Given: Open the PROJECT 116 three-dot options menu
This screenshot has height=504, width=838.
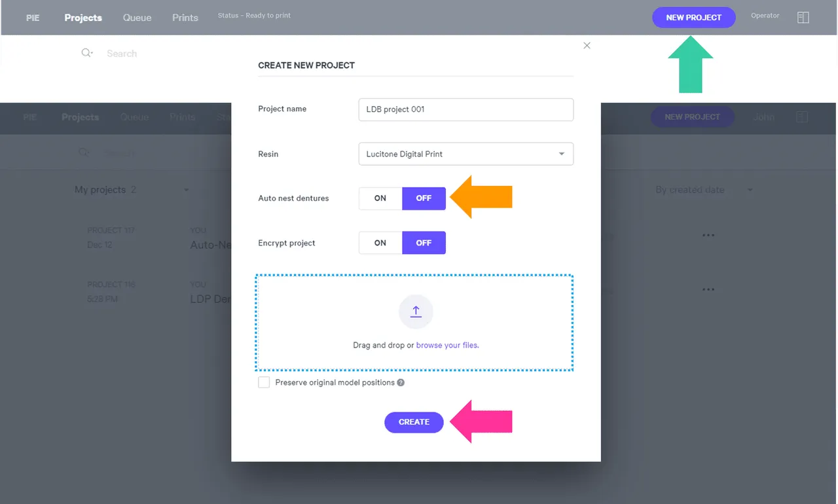Looking at the screenshot, I should tap(708, 289).
